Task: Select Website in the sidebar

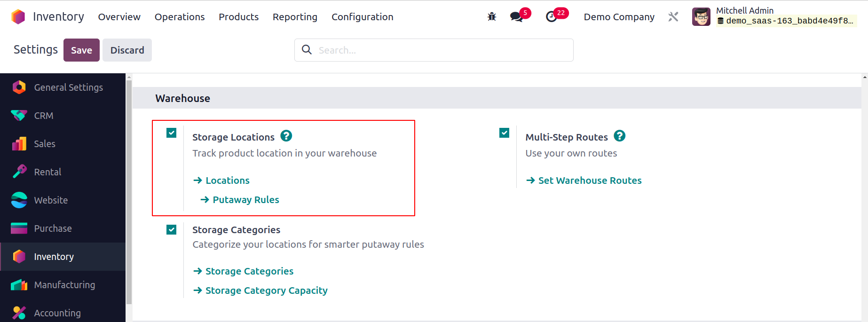Action: (63, 200)
